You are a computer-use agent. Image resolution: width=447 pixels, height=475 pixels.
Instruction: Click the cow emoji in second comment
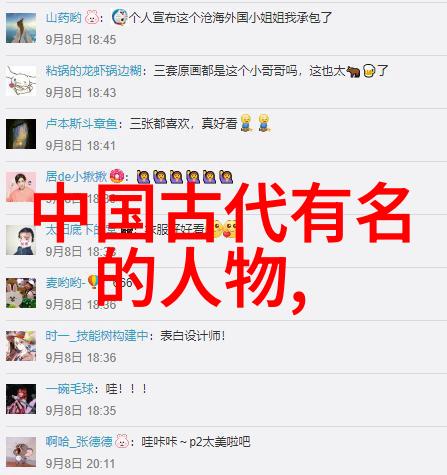(353, 71)
